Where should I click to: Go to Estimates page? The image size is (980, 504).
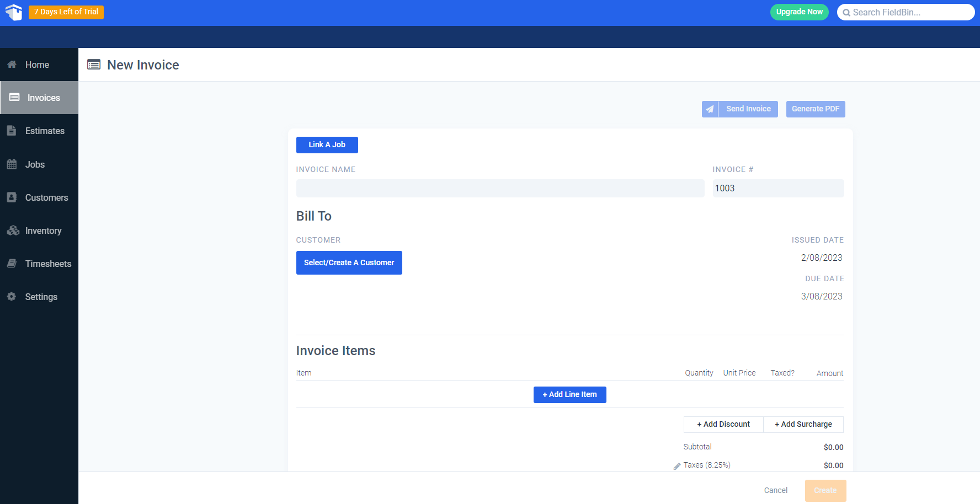tap(39, 131)
